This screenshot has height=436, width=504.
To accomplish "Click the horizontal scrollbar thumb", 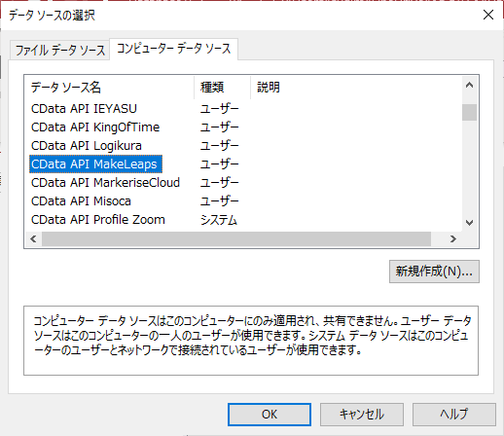I will 236,239.
